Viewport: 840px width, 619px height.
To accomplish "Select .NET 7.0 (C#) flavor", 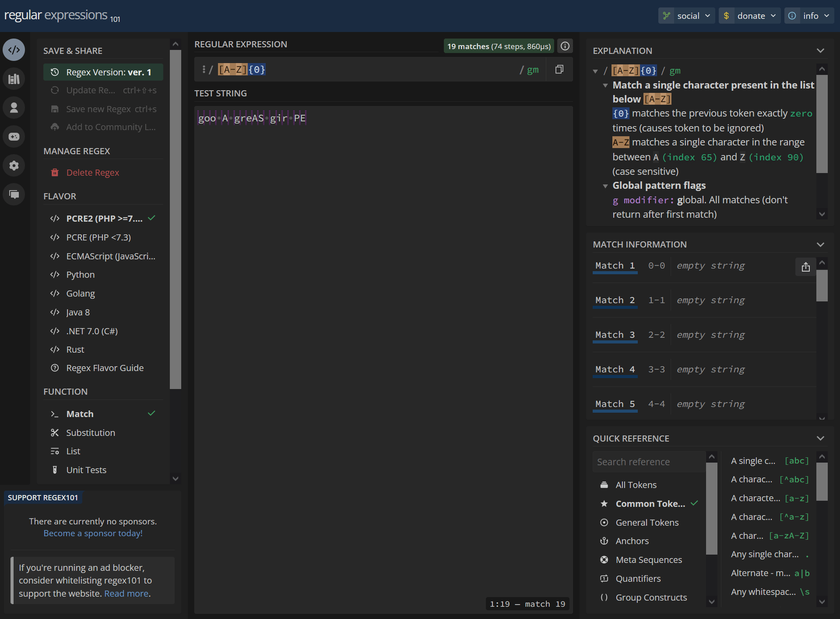I will point(103,331).
